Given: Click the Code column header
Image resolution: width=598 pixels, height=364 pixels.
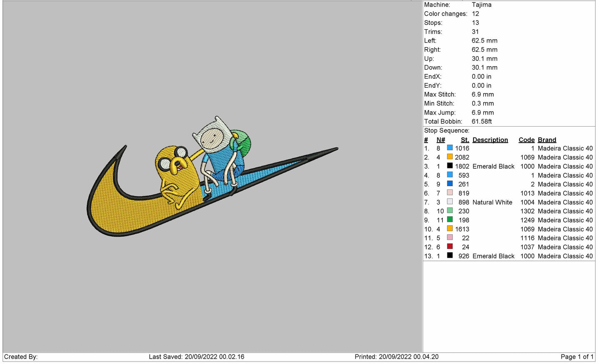Looking at the screenshot, I should pos(526,140).
